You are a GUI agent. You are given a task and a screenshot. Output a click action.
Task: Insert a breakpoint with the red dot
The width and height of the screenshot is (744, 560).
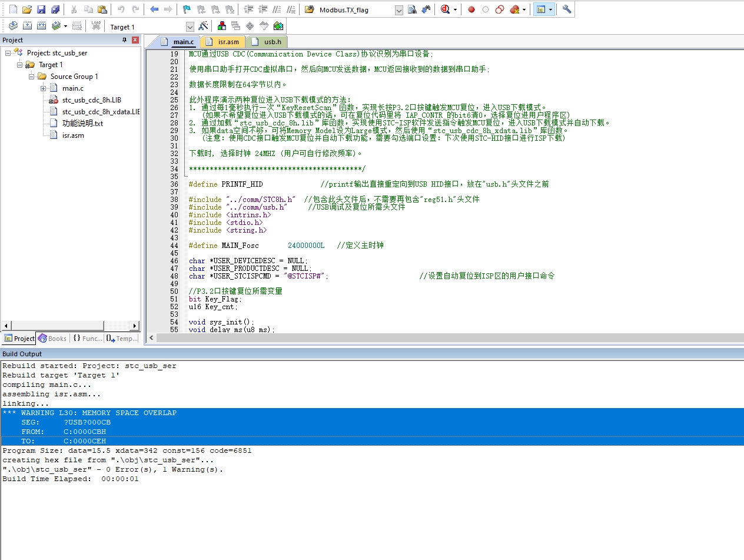tap(471, 9)
